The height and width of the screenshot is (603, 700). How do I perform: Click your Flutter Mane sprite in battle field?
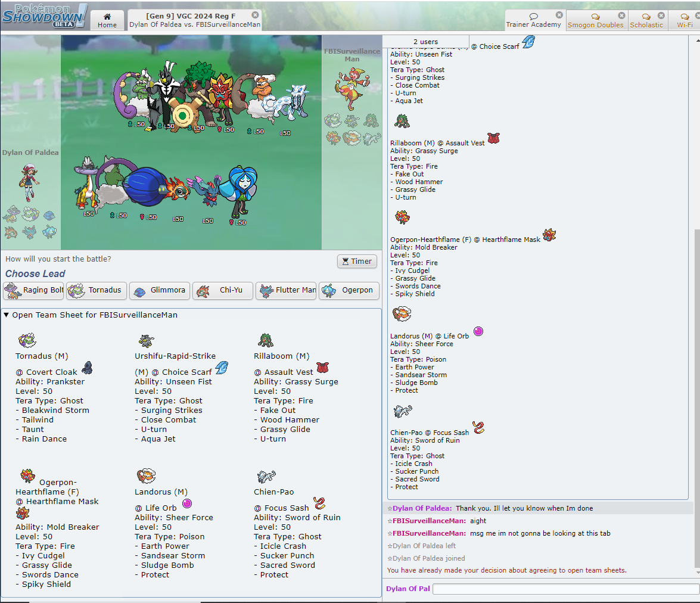206,191
